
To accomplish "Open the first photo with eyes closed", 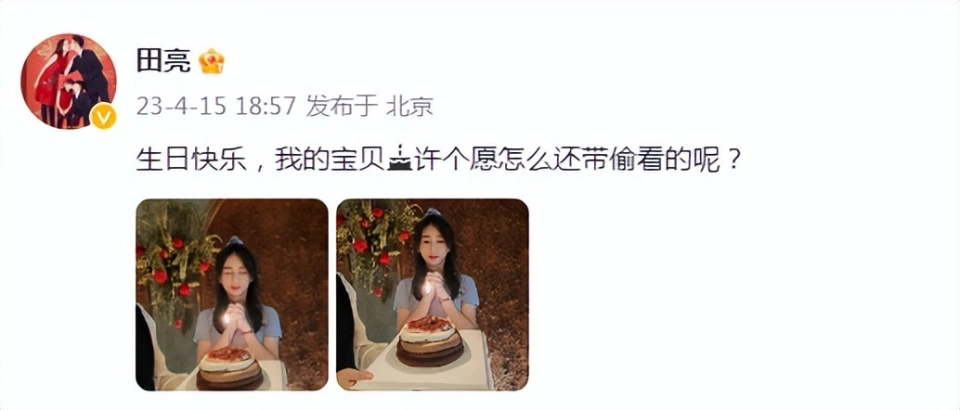I will pyautogui.click(x=232, y=295).
